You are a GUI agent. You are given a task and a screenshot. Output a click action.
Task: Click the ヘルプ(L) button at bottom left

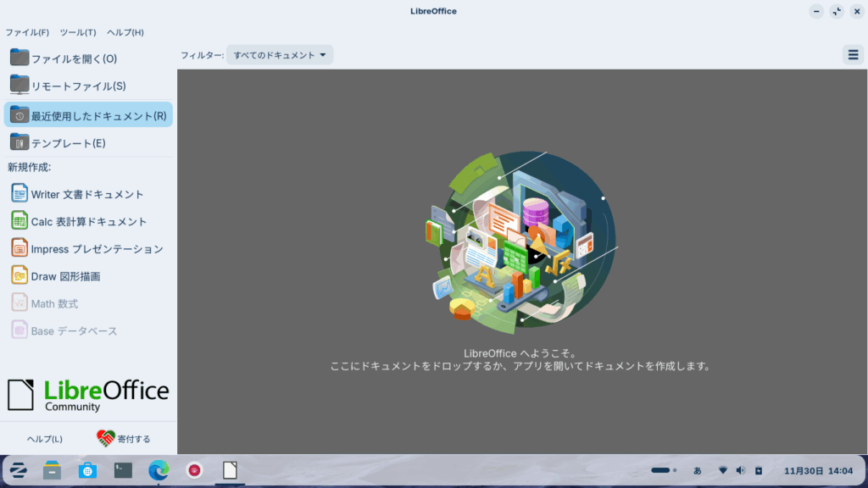(x=44, y=439)
